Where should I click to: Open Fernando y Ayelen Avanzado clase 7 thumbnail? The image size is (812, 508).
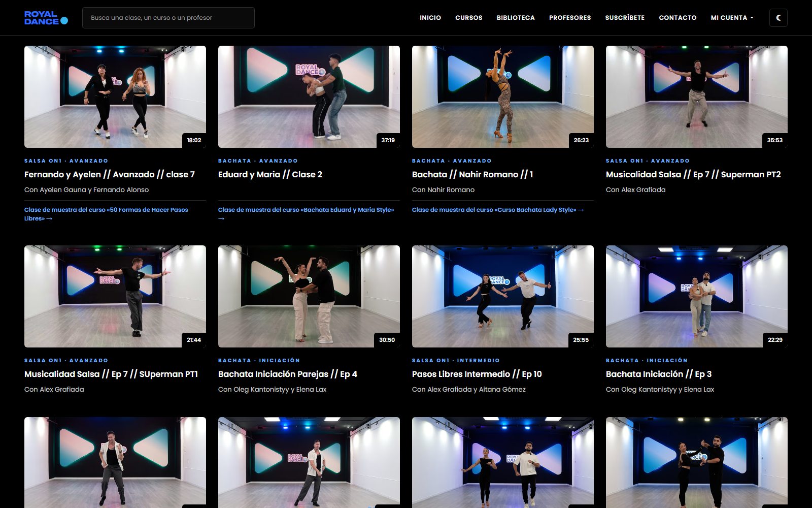[115, 97]
